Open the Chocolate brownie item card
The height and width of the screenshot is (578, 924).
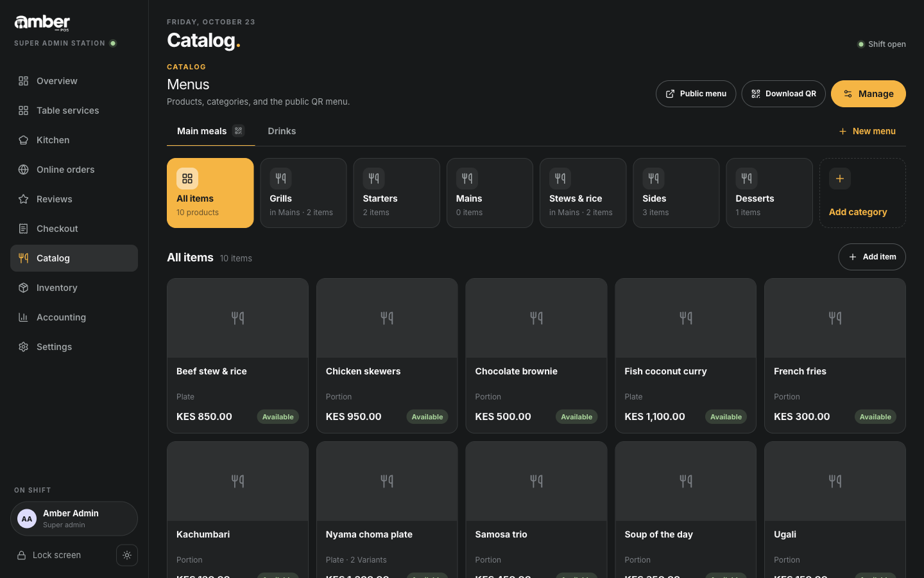click(x=536, y=356)
